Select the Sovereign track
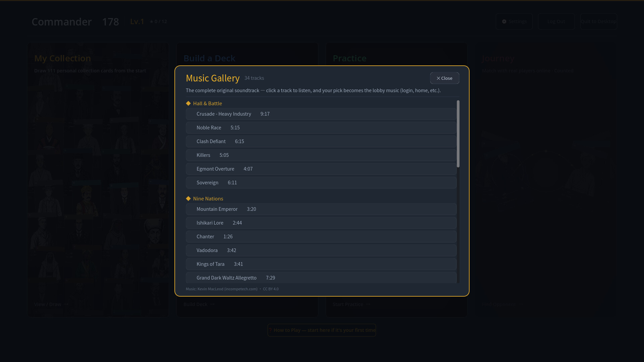 click(321, 183)
